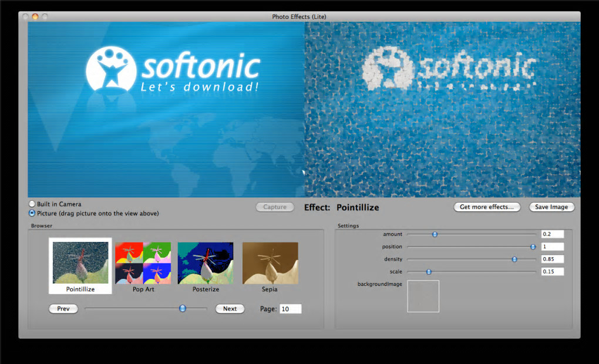Click the backgroundImage label
Image resolution: width=599 pixels, height=364 pixels.
pyautogui.click(x=380, y=284)
